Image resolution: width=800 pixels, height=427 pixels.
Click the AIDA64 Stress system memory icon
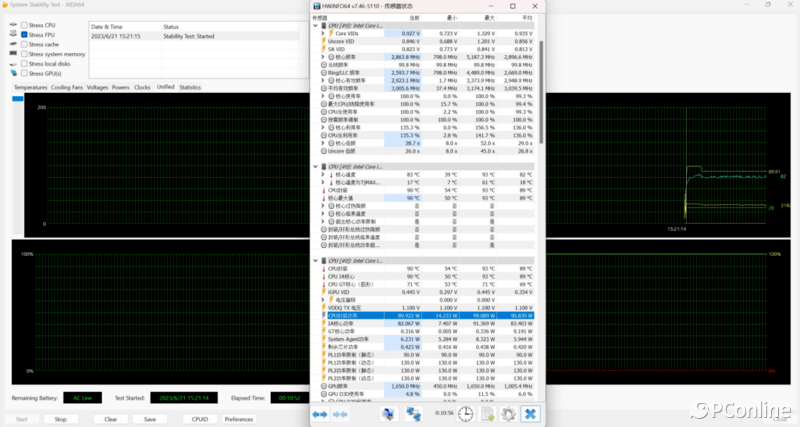[13, 54]
